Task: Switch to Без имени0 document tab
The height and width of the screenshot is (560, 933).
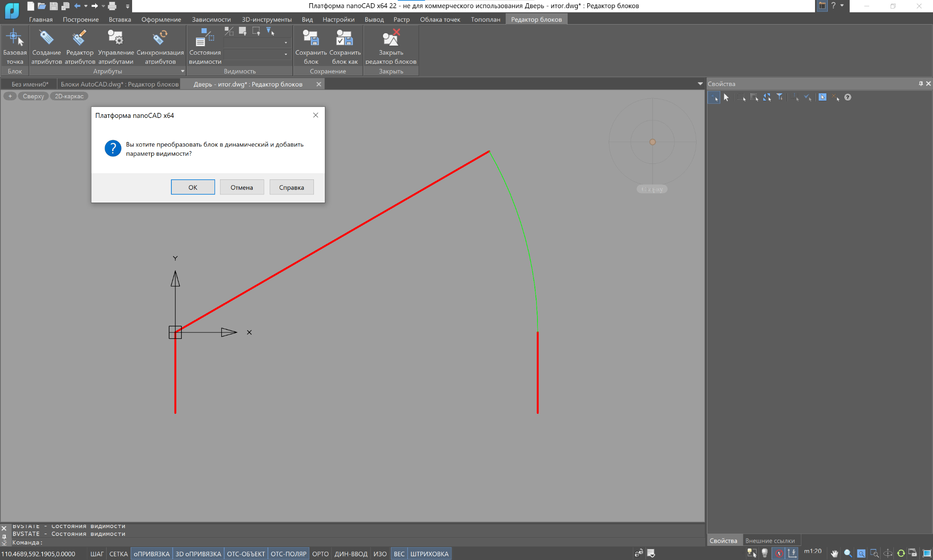Action: coord(30,84)
